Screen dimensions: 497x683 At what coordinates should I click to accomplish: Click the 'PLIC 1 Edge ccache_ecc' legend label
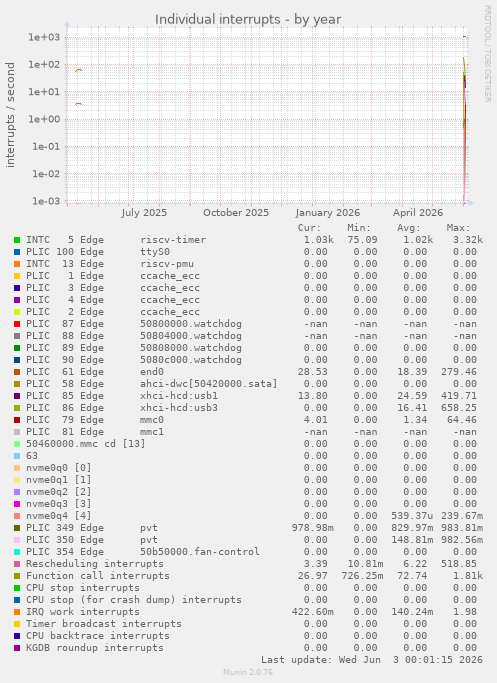coord(113,276)
